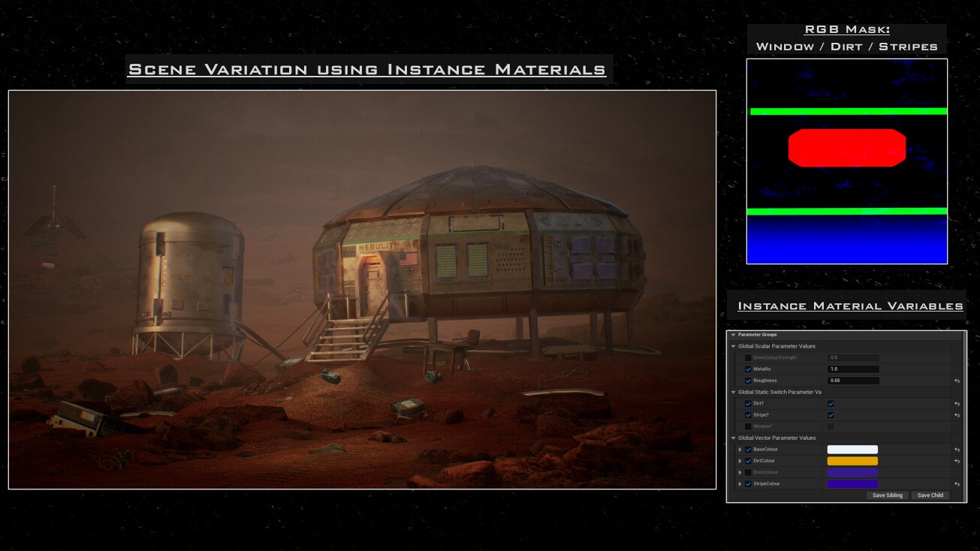Open the orange DirtColour swatch
This screenshot has height=551, width=980.
click(x=852, y=461)
